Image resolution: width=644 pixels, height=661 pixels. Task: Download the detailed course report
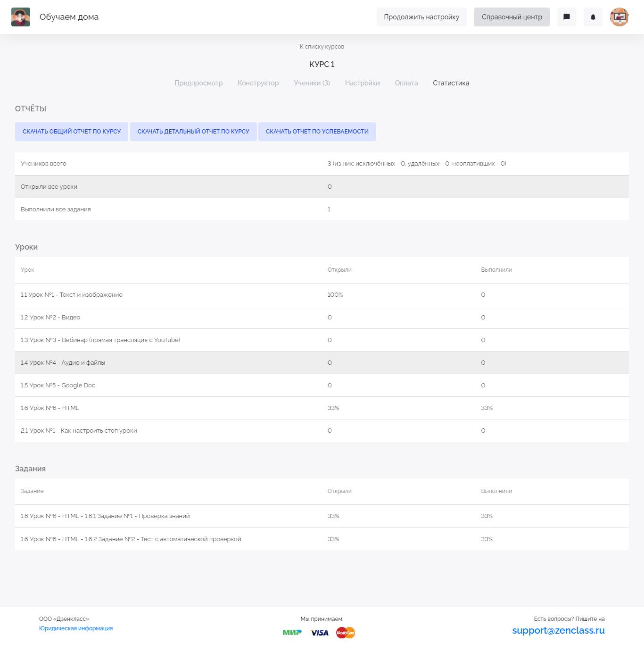pyautogui.click(x=193, y=132)
